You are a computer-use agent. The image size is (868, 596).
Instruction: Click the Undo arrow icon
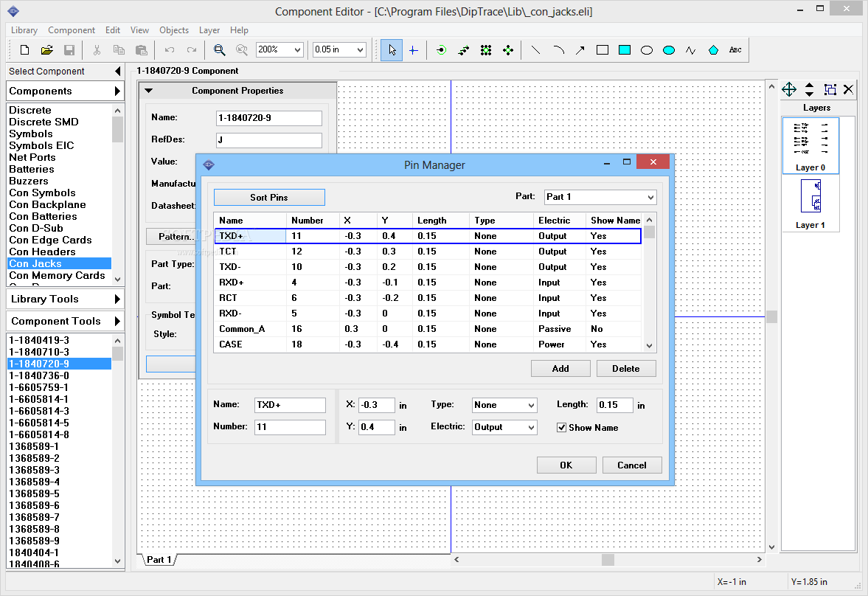point(170,50)
